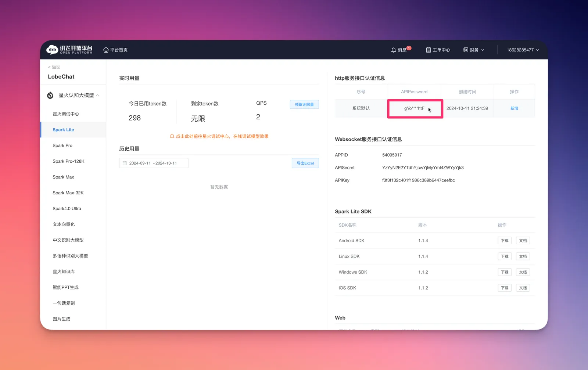Click the 财务 wallet icon
The height and width of the screenshot is (370, 588).
pyautogui.click(x=465, y=50)
